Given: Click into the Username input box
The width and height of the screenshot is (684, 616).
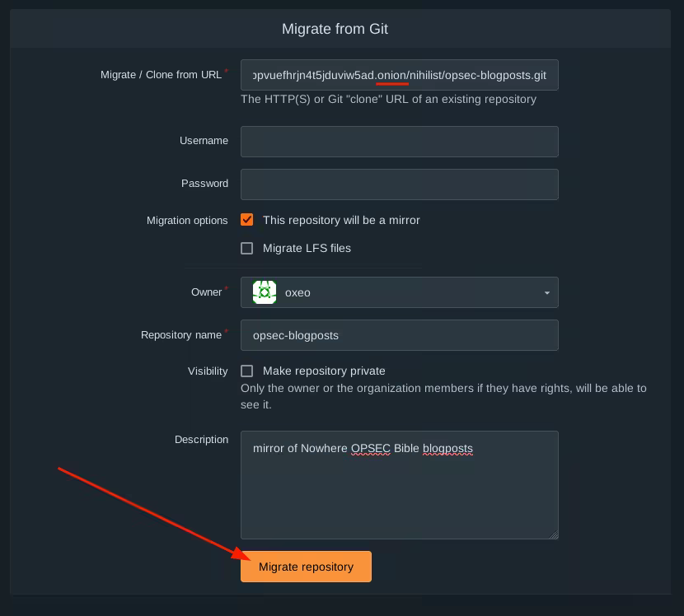Looking at the screenshot, I should (x=400, y=142).
